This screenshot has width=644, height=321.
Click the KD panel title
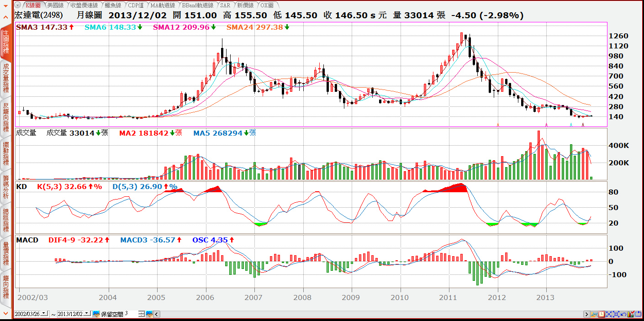pos(21,187)
